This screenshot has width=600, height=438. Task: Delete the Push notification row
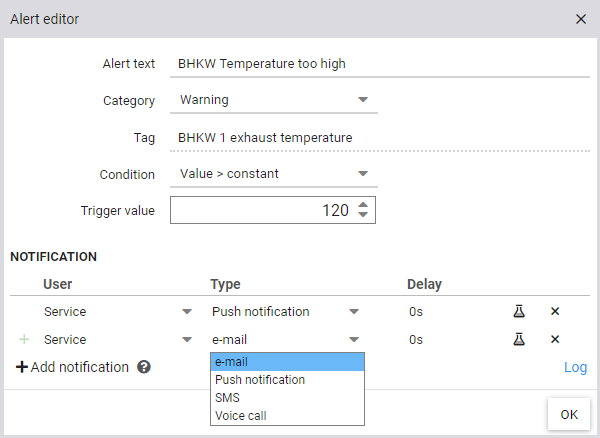[555, 312]
